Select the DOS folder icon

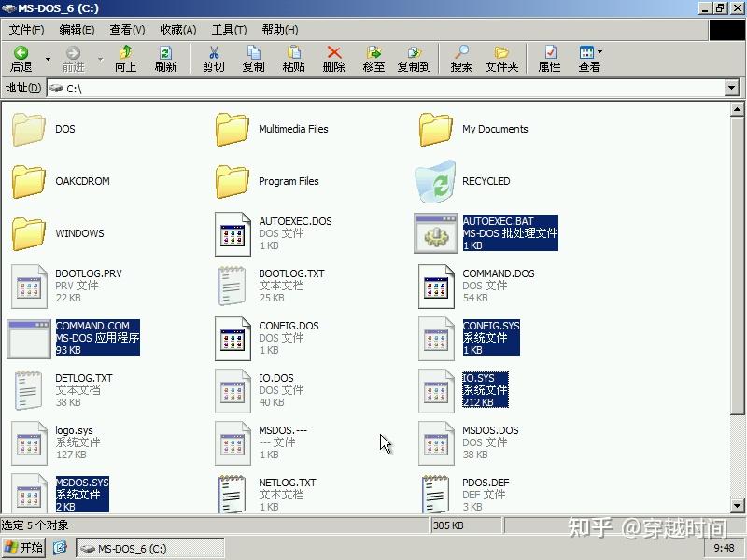coord(29,129)
